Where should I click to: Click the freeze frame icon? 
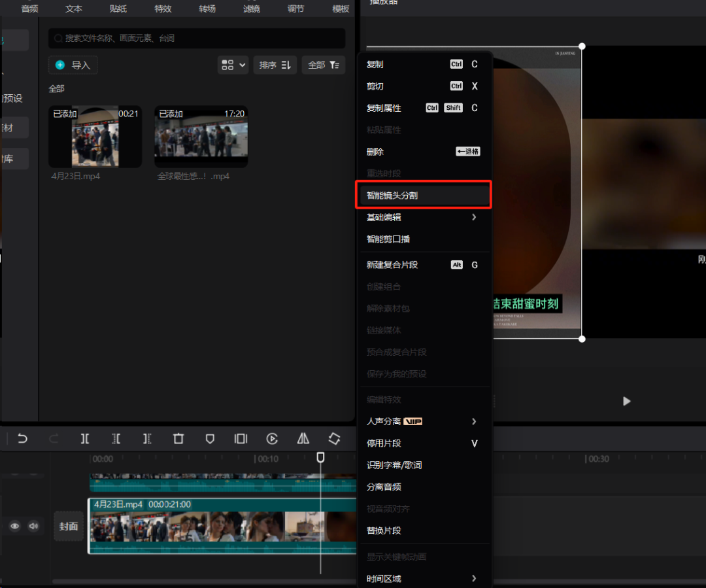click(x=241, y=439)
